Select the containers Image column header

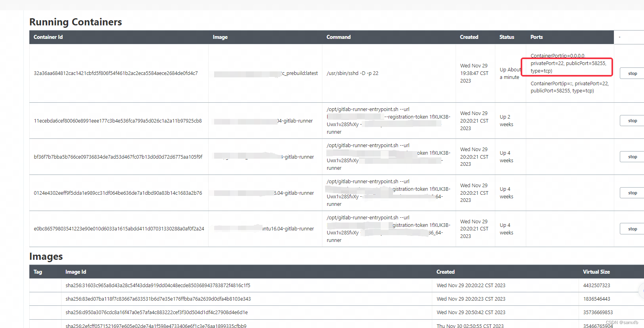(x=220, y=37)
